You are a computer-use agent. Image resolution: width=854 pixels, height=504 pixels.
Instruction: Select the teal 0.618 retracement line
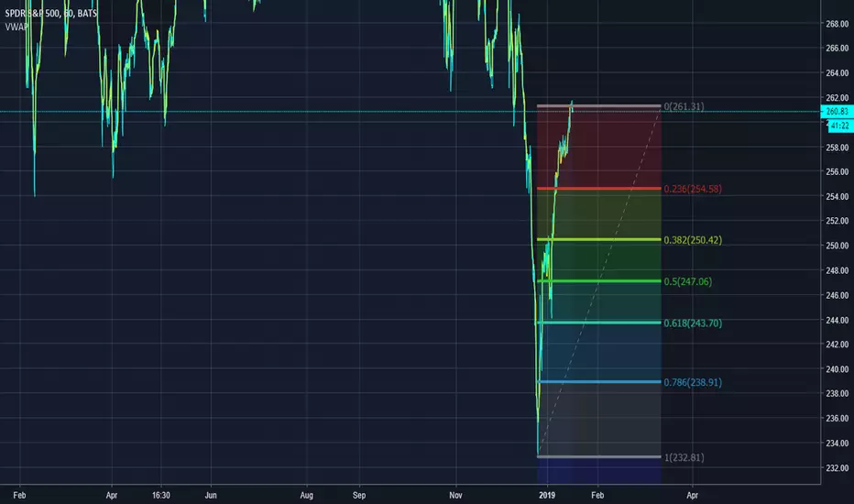598,323
